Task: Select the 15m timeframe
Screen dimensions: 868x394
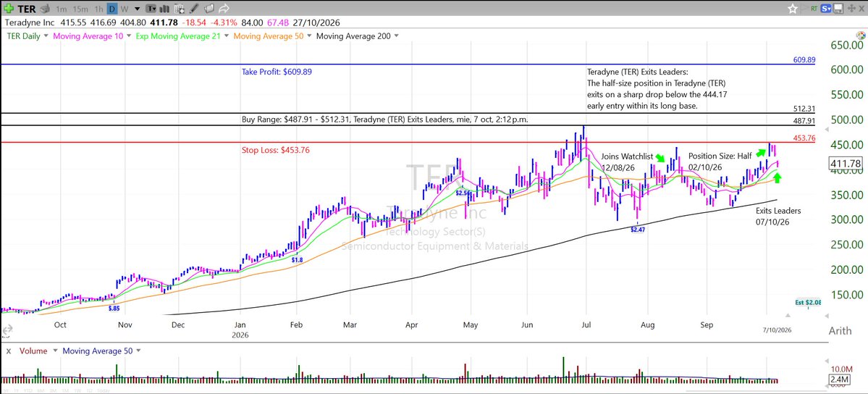Action: point(81,9)
